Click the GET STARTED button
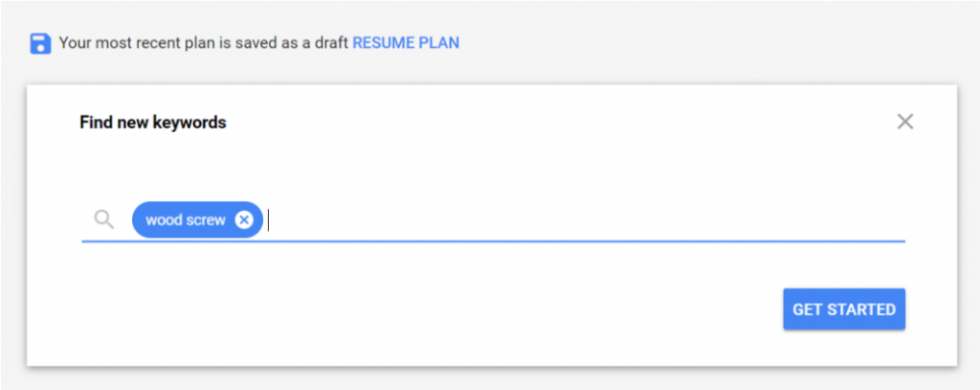Viewport: 980px width, 390px height. [x=844, y=310]
